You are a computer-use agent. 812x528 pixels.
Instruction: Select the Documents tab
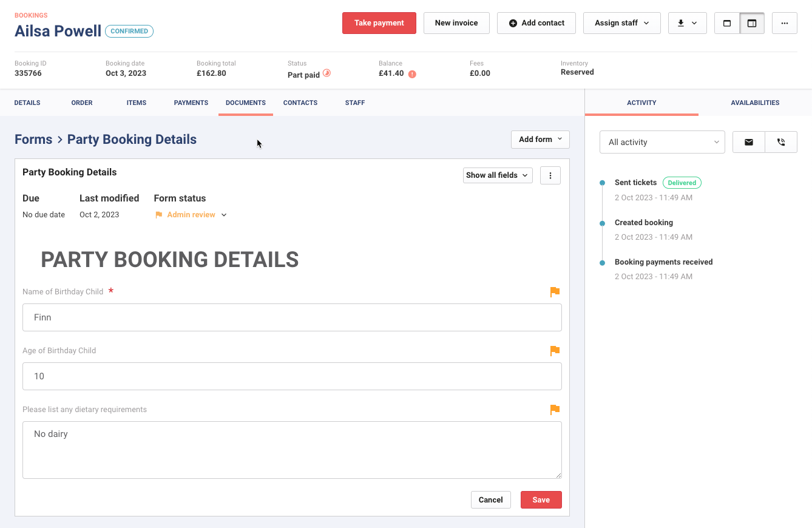tap(246, 103)
